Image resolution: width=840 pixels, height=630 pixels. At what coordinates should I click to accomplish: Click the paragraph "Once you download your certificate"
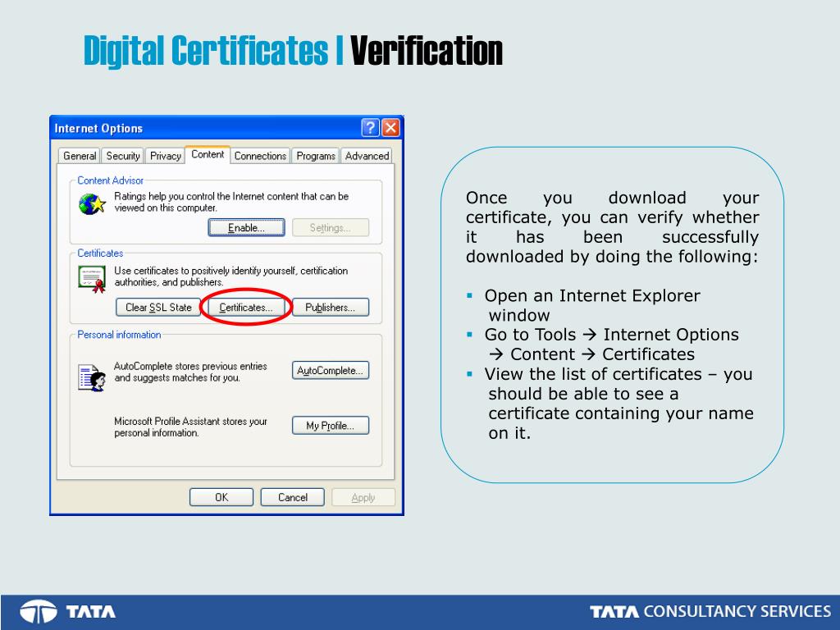coord(612,227)
